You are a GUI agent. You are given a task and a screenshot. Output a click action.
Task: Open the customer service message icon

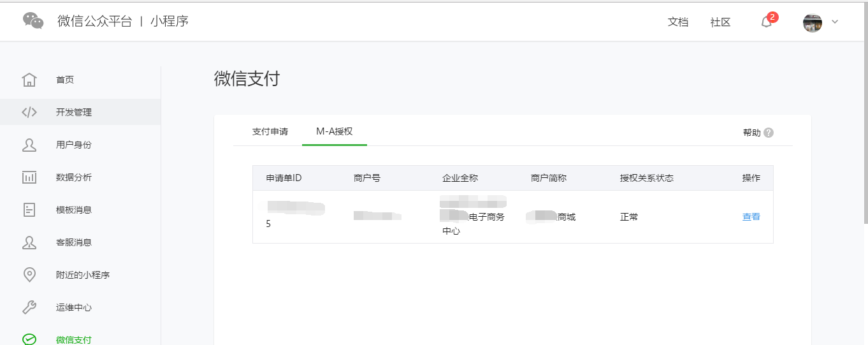(x=29, y=242)
